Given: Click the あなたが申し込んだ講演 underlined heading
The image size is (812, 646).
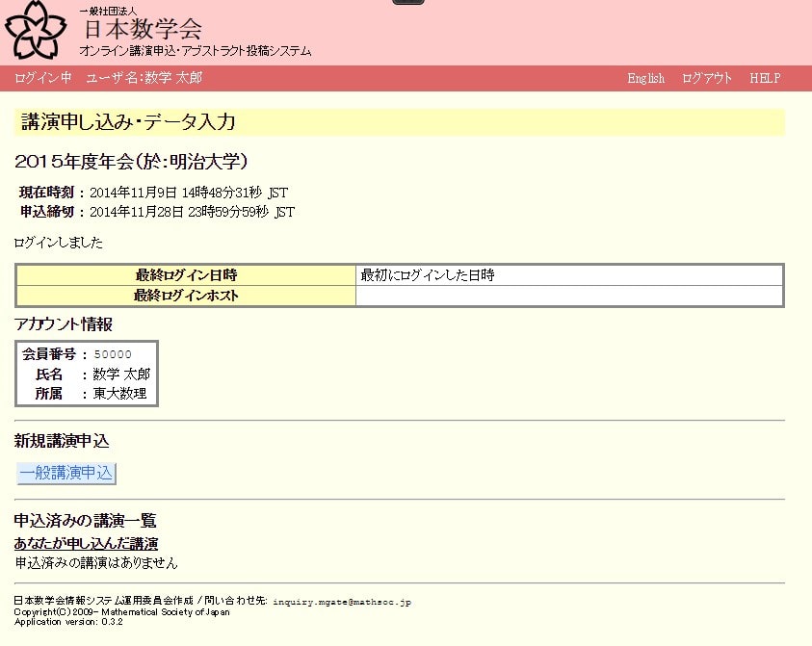Looking at the screenshot, I should coord(86,544).
